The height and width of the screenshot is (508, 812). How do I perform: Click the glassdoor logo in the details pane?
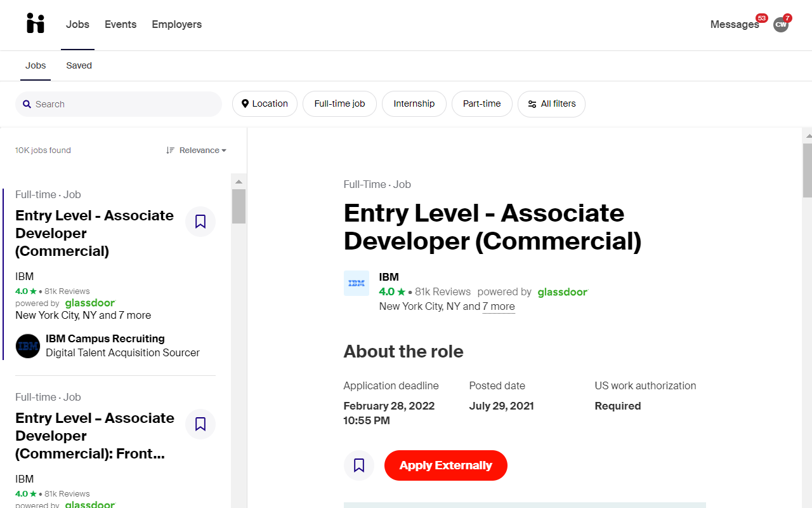563,292
